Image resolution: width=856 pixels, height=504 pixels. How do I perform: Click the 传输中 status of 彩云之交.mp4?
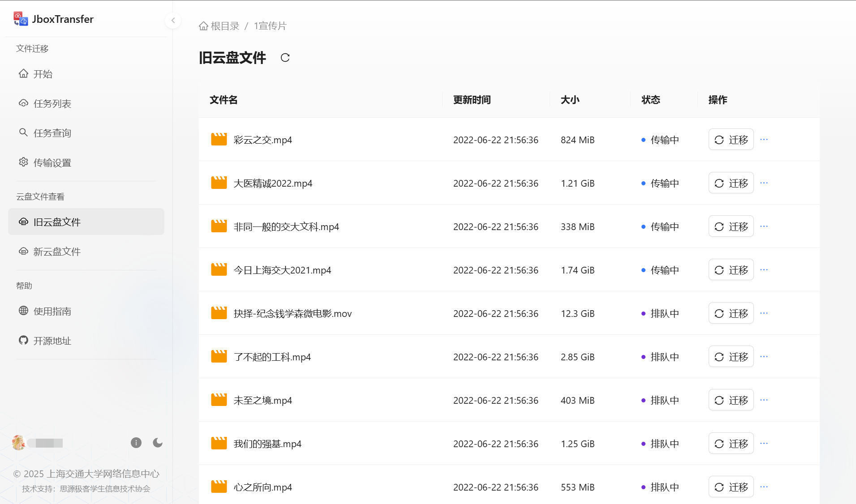click(660, 140)
